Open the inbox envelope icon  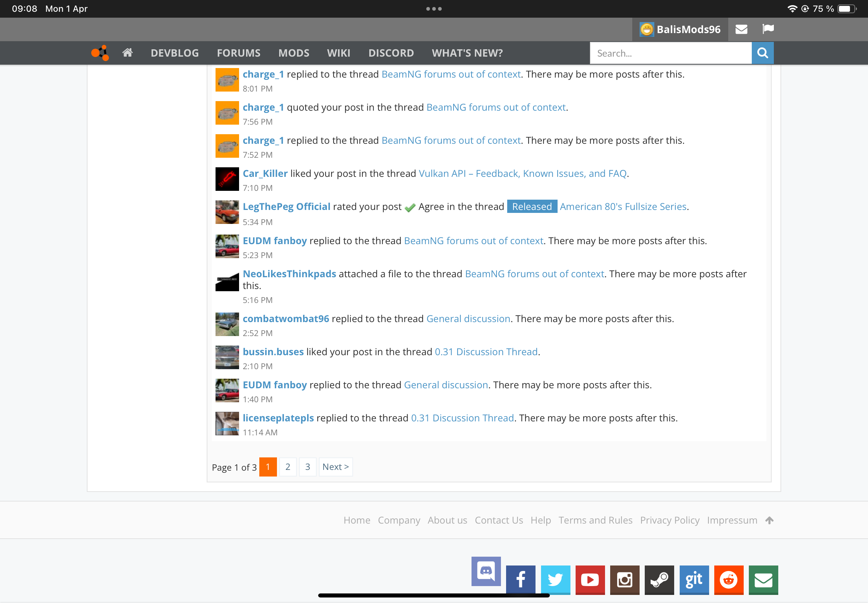(x=741, y=29)
